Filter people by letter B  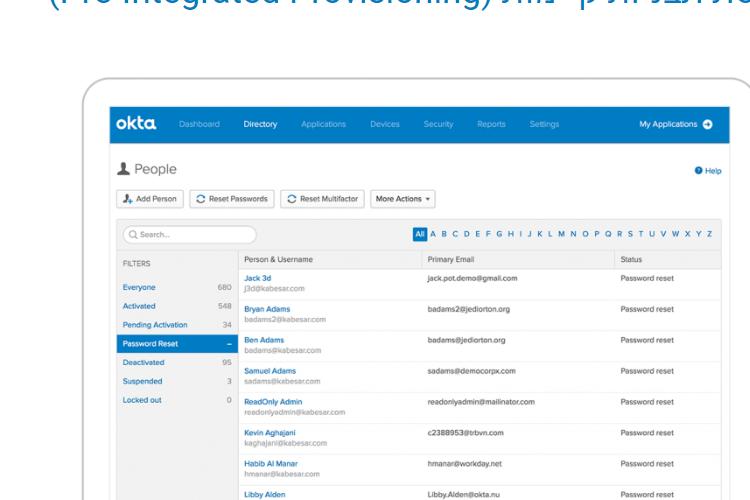pos(444,234)
